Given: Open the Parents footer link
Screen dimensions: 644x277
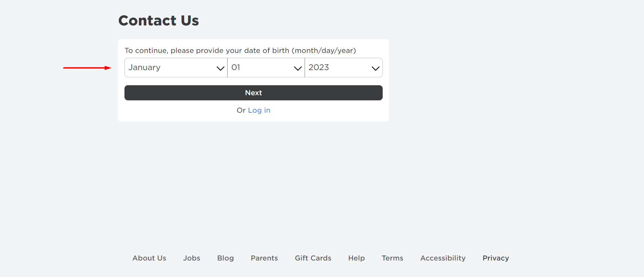Looking at the screenshot, I should coord(264,258).
